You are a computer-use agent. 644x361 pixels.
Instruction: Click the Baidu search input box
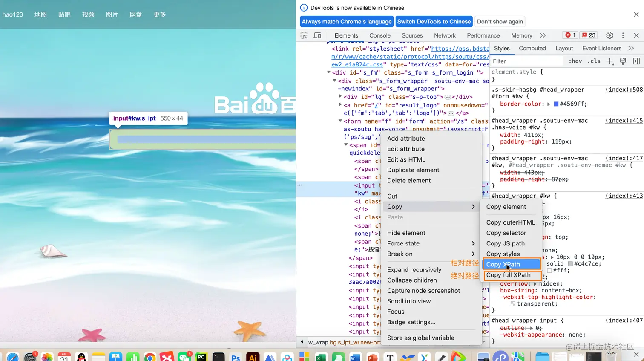(x=203, y=139)
